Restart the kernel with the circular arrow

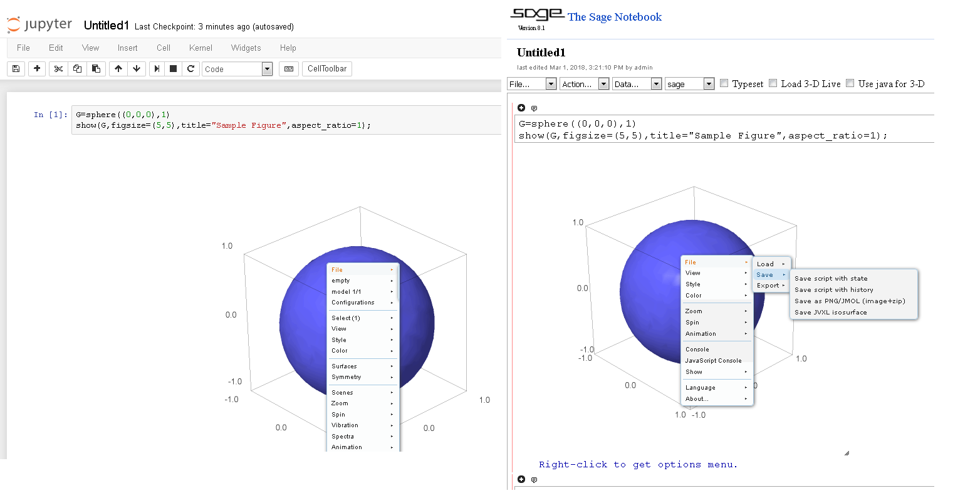coord(190,69)
